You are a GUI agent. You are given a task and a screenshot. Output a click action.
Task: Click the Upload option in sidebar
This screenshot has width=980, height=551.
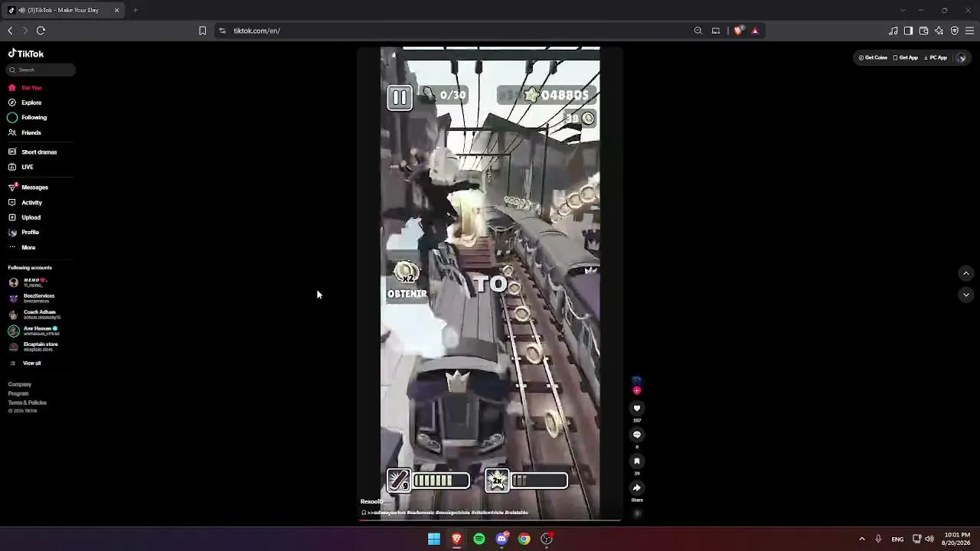click(x=24, y=217)
